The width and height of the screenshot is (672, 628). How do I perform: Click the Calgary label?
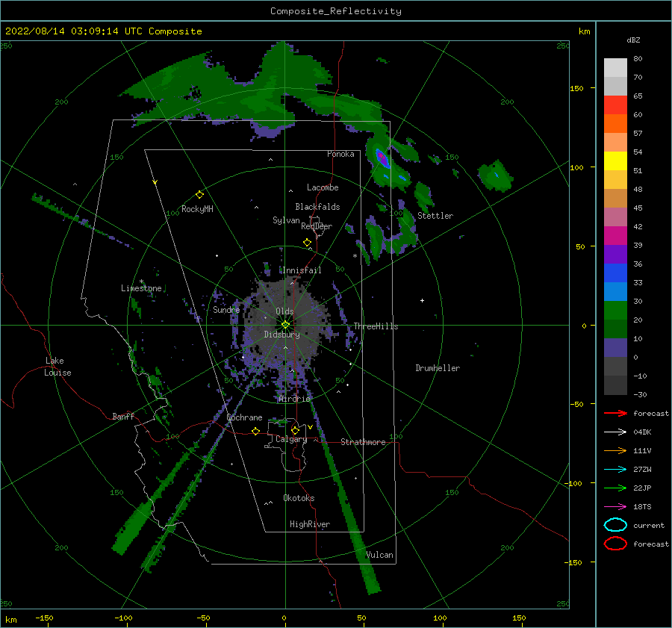pos(291,439)
